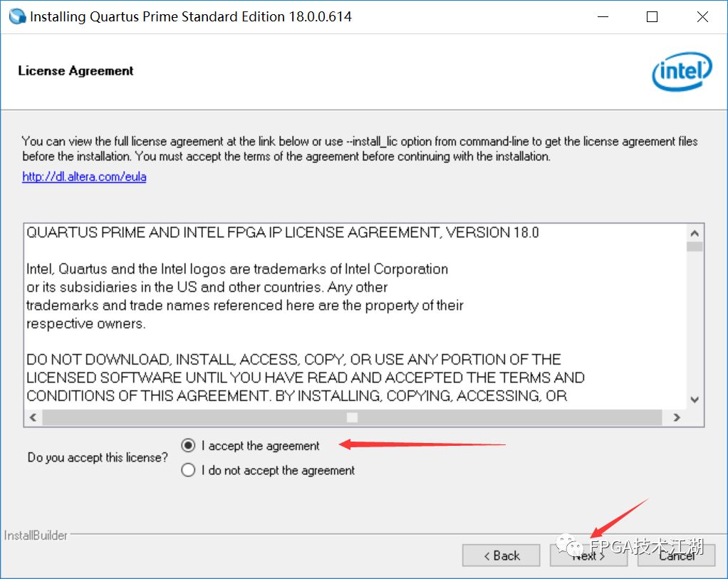The height and width of the screenshot is (579, 728).
Task: Click the "Do you accept this license?" label
Action: [x=98, y=457]
